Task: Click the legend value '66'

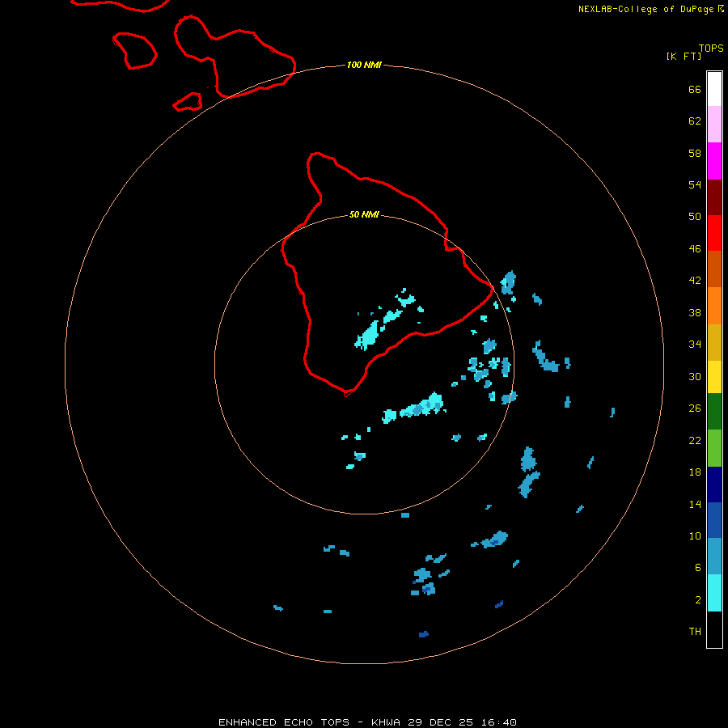Action: [695, 90]
